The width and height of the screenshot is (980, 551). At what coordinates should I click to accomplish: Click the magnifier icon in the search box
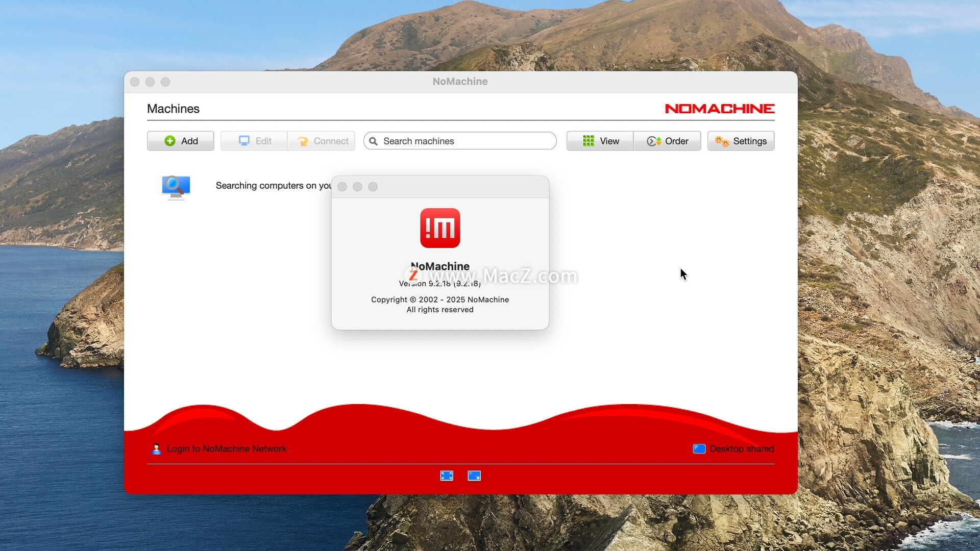click(373, 141)
